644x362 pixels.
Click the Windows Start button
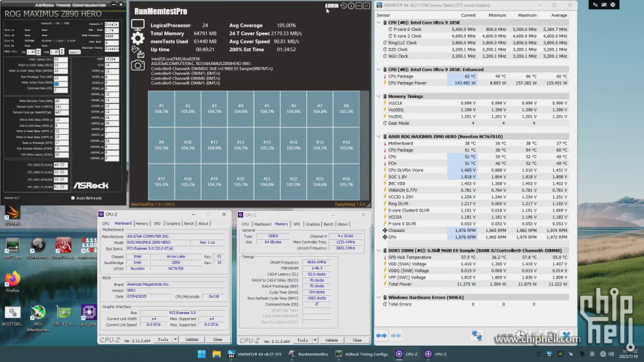(202, 354)
